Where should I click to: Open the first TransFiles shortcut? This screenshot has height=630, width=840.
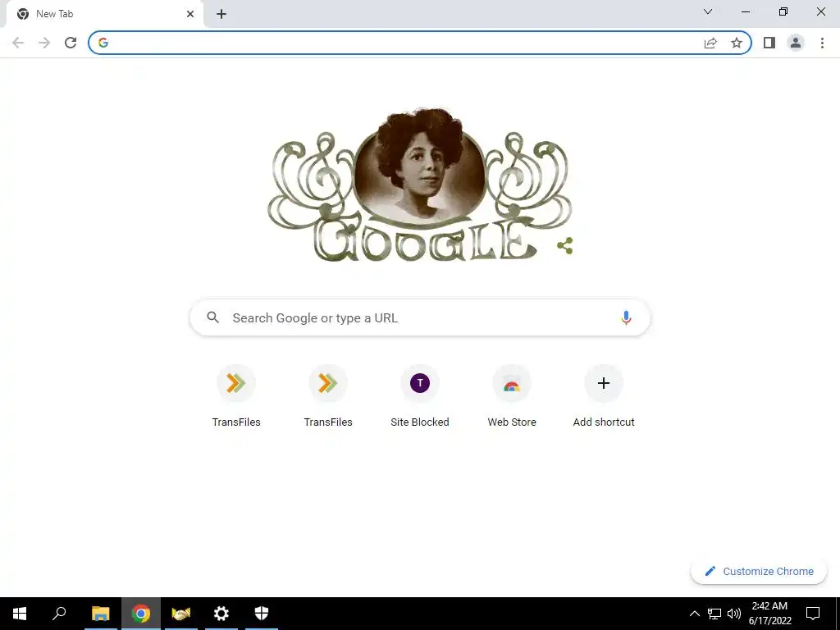236,396
